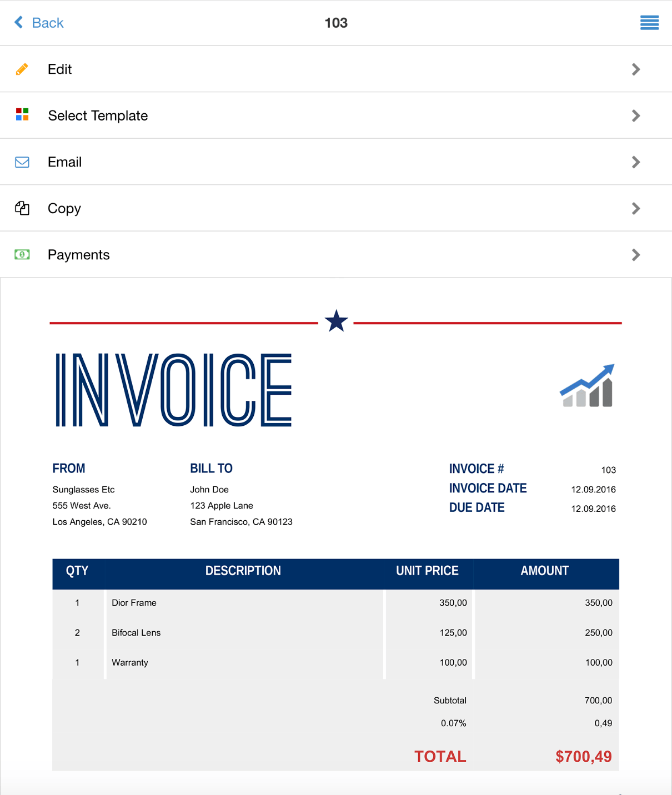Click the Bifocal Lens line item
This screenshot has width=672, height=795.
coord(136,632)
